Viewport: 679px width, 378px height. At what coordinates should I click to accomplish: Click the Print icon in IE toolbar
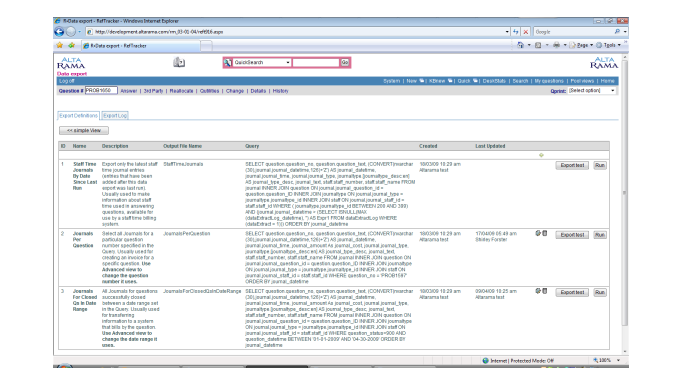556,45
